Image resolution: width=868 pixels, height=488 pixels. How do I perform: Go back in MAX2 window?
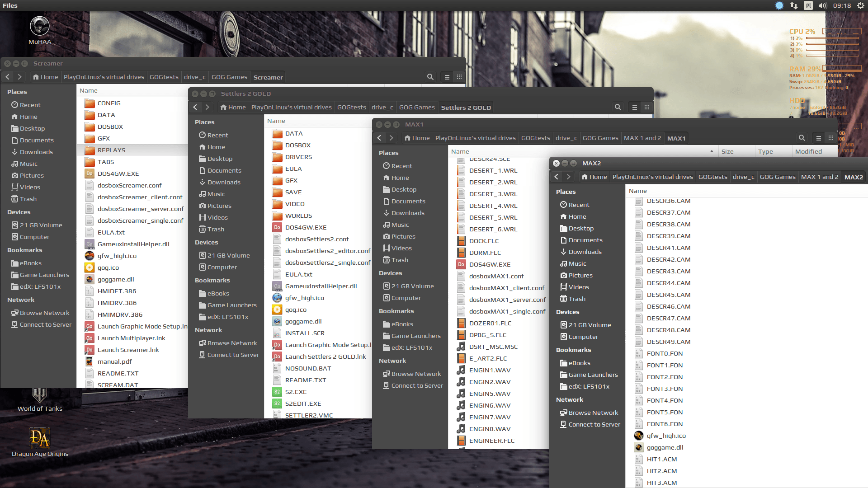(x=557, y=177)
